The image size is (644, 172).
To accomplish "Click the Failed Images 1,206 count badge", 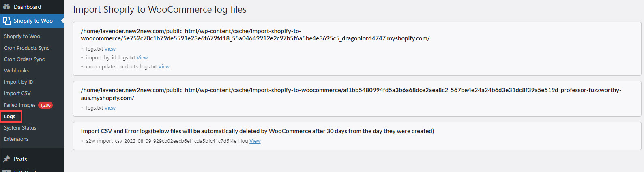I will pyautogui.click(x=45, y=105).
